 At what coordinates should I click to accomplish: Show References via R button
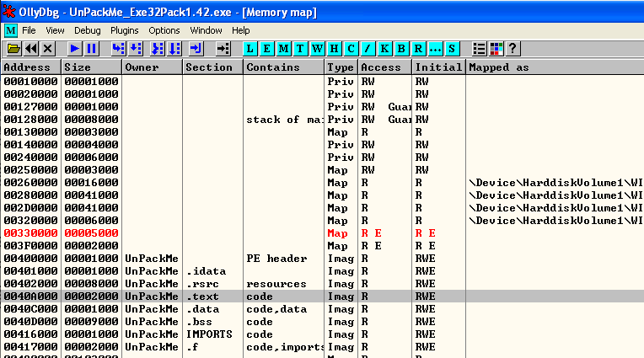point(418,49)
